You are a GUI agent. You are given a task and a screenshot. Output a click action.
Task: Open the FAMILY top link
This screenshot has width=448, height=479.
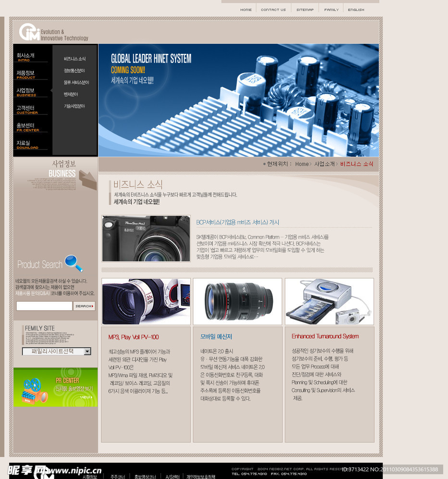(331, 10)
